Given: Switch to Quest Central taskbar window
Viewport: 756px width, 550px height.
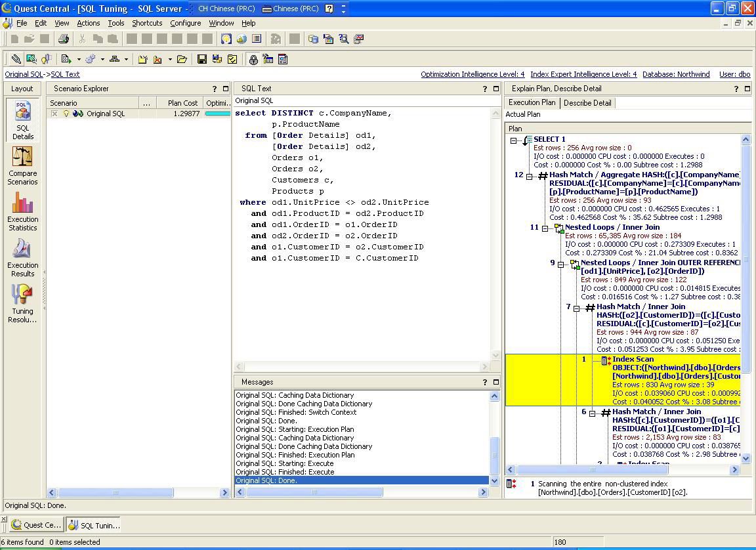Looking at the screenshot, I should (x=36, y=525).
